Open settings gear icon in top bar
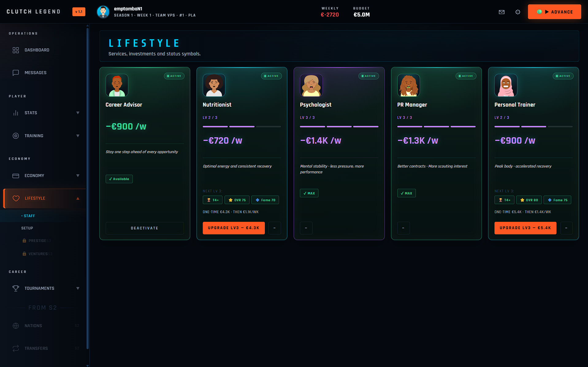This screenshot has height=367, width=588. coord(518,12)
